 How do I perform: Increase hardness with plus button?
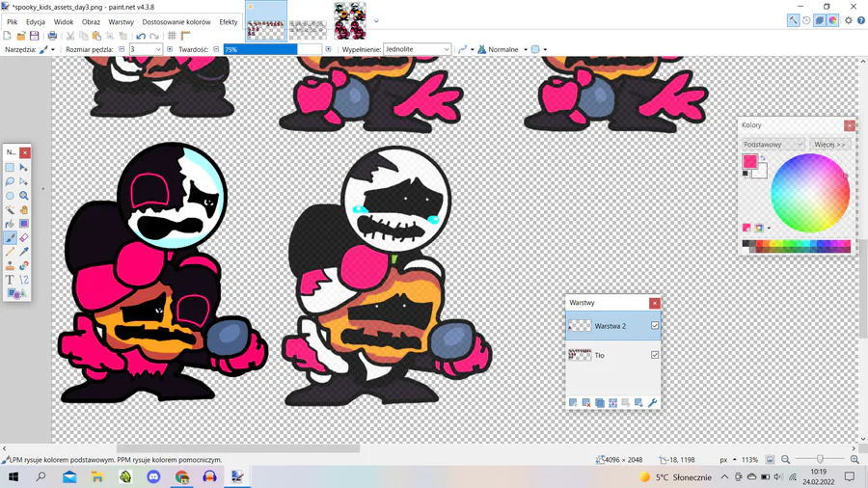pos(328,49)
